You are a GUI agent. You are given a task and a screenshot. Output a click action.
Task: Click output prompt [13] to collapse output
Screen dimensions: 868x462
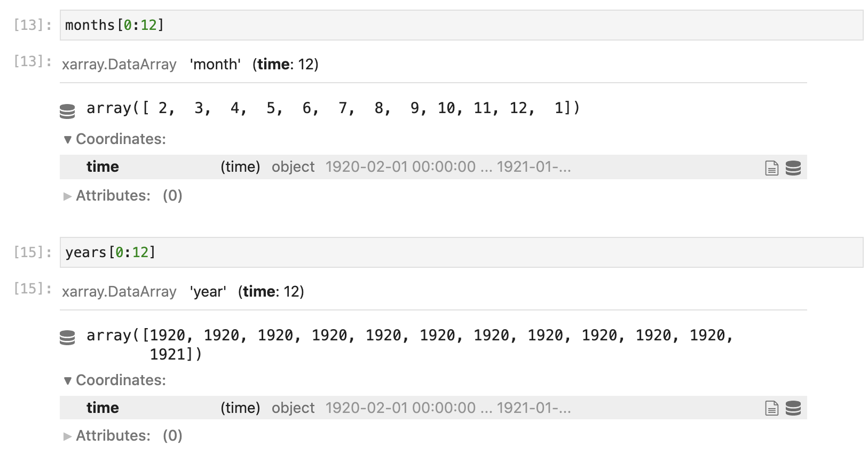[33, 61]
